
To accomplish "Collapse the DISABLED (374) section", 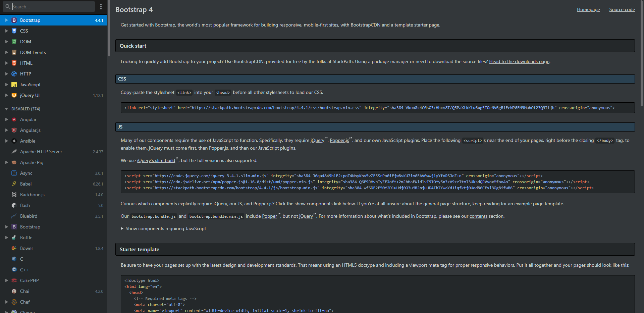I will click(x=6, y=109).
